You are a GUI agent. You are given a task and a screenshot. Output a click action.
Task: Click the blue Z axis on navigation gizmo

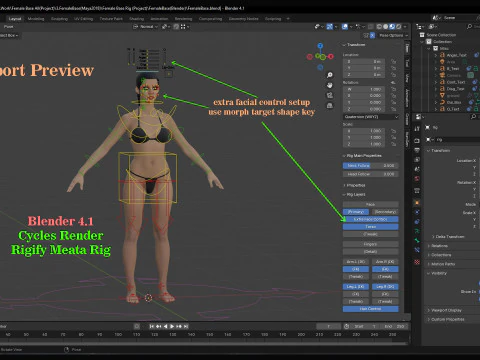[320, 46]
